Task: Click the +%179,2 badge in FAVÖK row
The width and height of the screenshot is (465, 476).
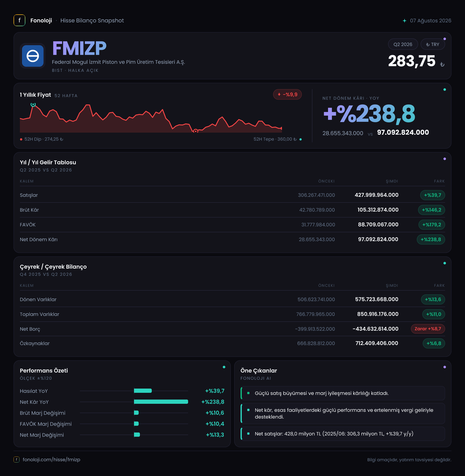Action: pos(432,224)
